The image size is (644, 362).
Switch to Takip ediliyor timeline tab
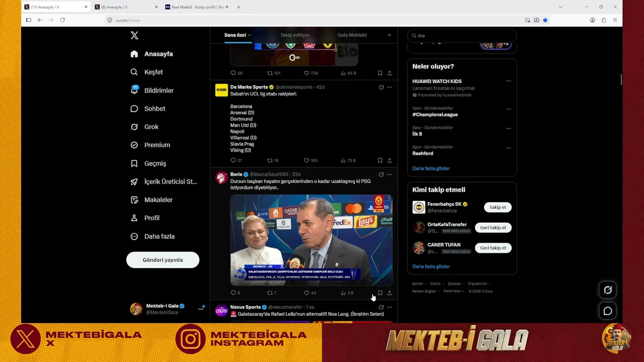click(x=295, y=35)
